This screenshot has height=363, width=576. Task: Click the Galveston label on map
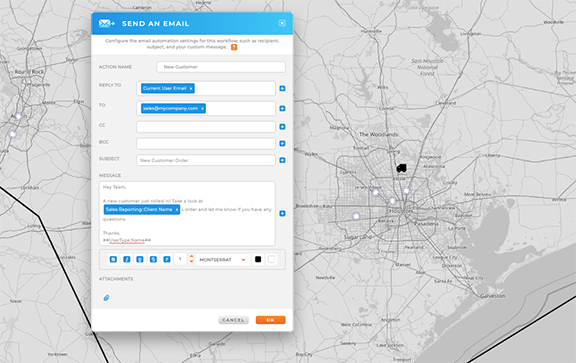pyautogui.click(x=493, y=296)
